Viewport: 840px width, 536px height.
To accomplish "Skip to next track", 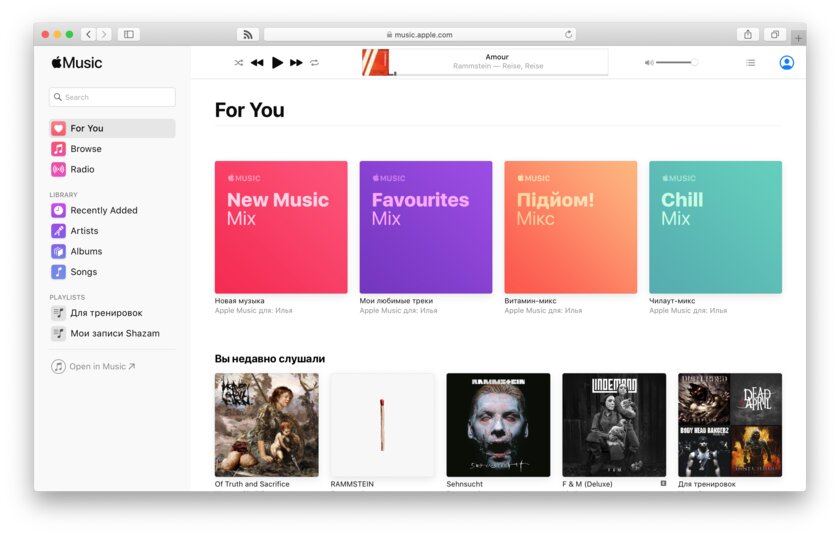I will [296, 63].
